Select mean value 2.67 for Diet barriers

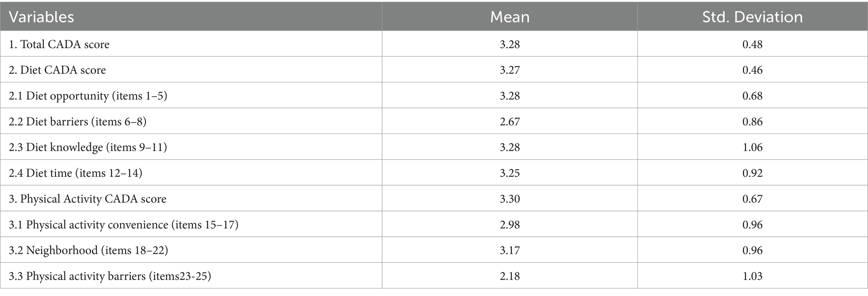pos(510,122)
